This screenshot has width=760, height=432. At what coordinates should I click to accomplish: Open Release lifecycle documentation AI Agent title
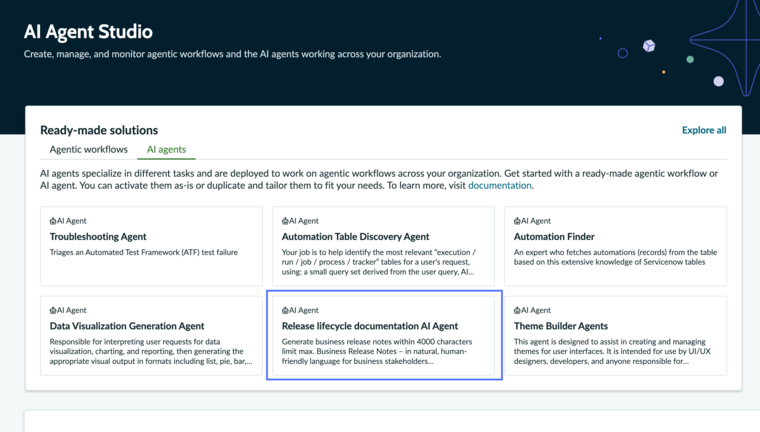coord(370,326)
